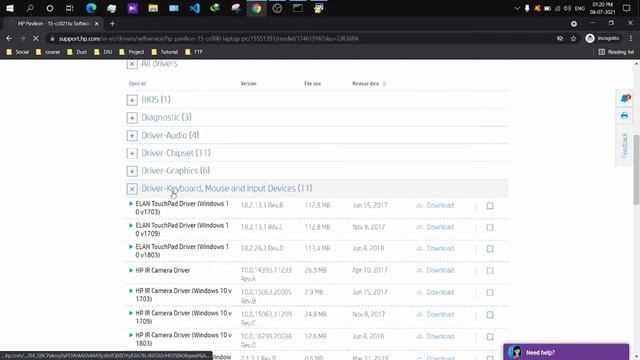Open the Incognito profile indicator
640x360 pixels.
tap(603, 38)
